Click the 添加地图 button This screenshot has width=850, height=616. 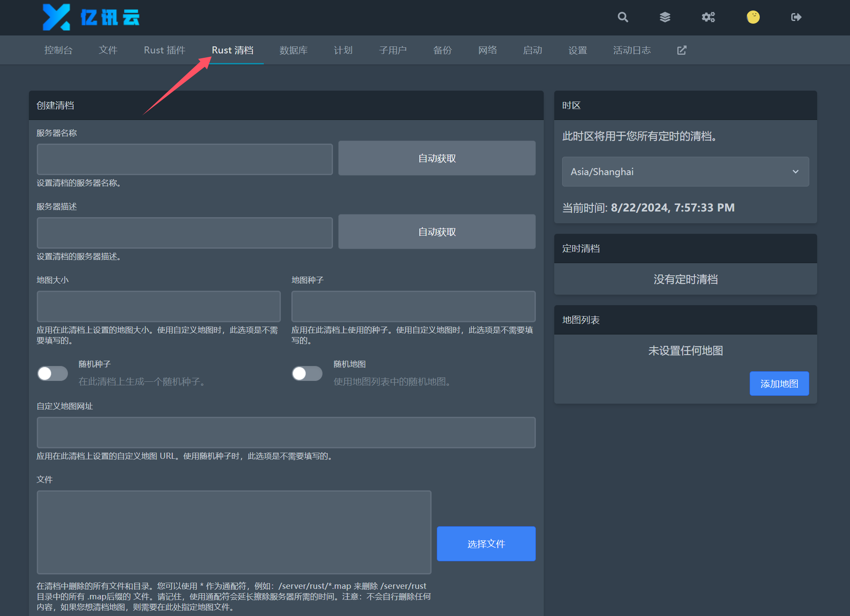pyautogui.click(x=779, y=384)
